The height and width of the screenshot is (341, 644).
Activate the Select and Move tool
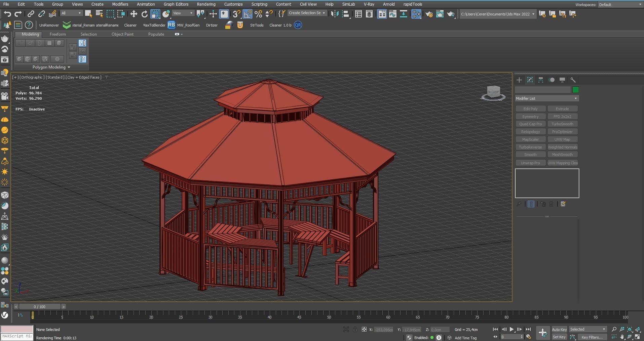tap(134, 14)
